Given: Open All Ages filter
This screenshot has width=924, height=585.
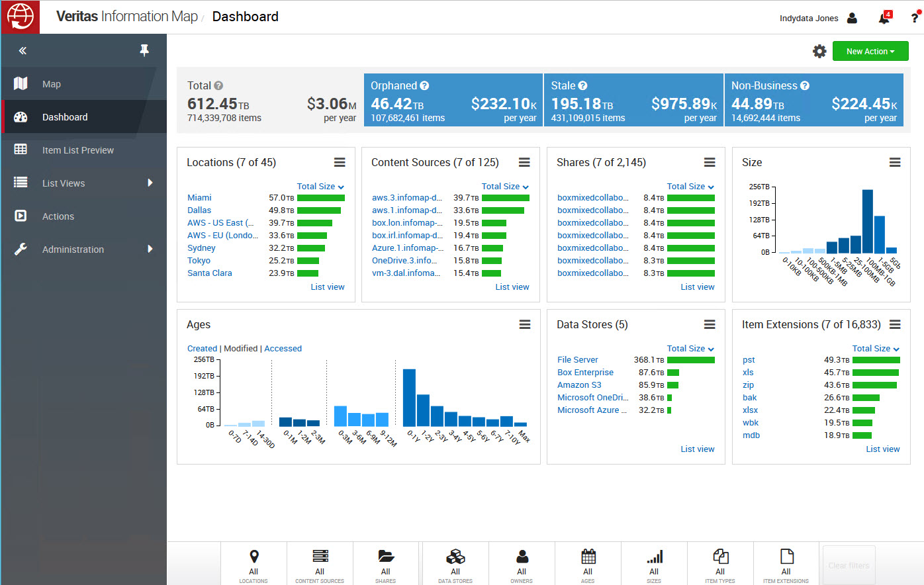Looking at the screenshot, I should coord(588,564).
